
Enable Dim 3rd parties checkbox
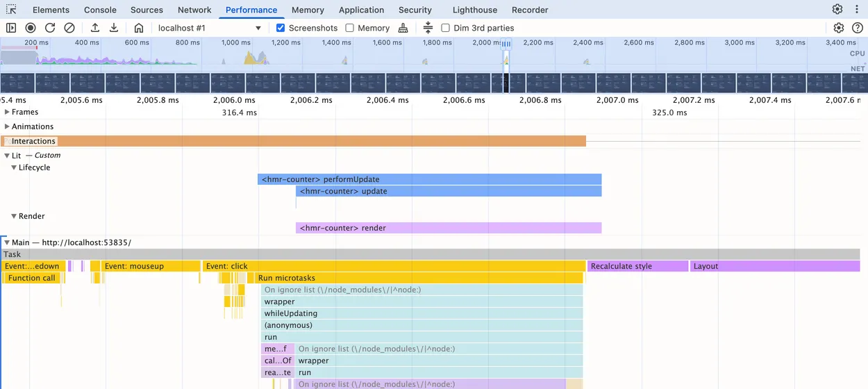446,28
